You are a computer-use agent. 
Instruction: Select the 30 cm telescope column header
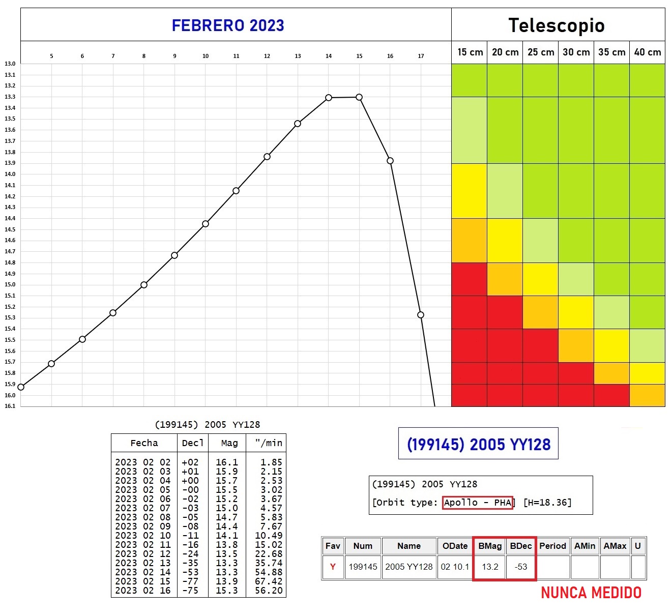(576, 52)
